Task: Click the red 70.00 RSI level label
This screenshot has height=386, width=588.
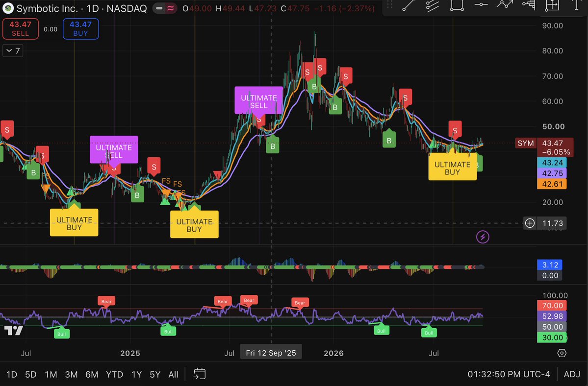Action: coord(552,306)
